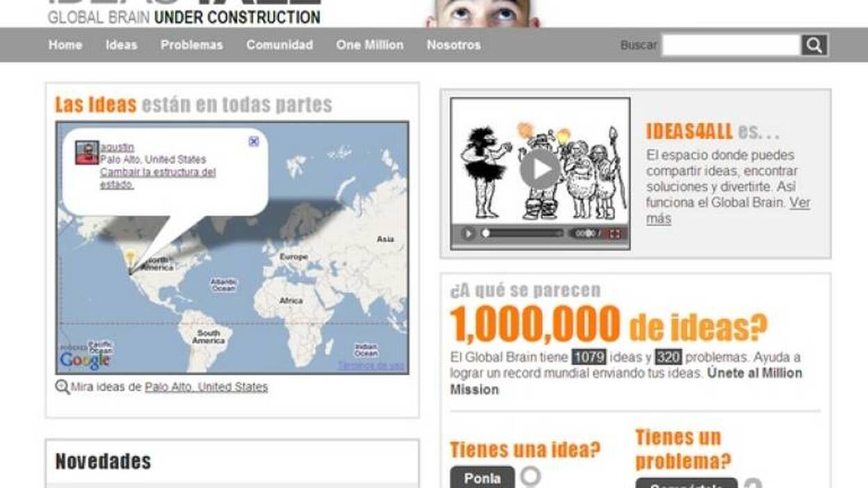Follow the Palo Alto, United States link

(206, 387)
